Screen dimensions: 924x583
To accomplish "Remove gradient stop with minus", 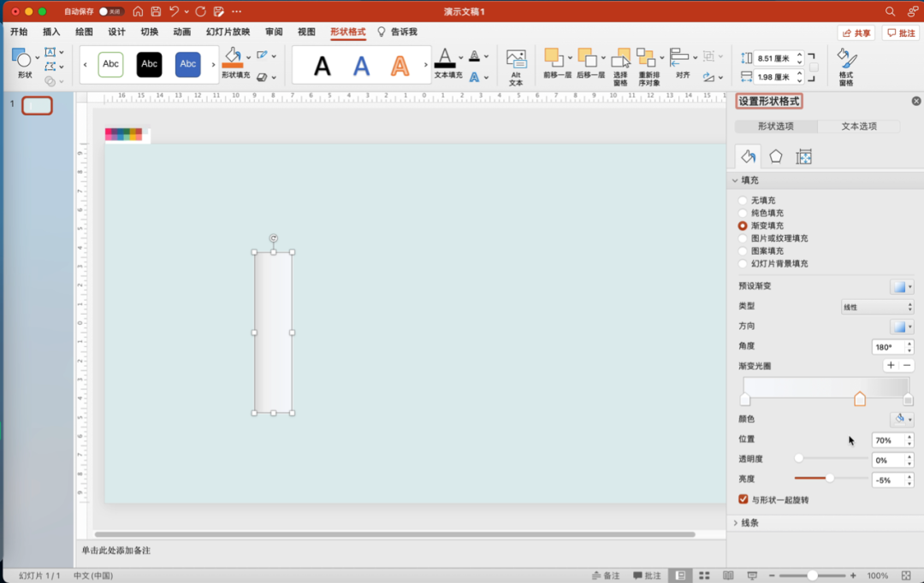I will [x=907, y=366].
